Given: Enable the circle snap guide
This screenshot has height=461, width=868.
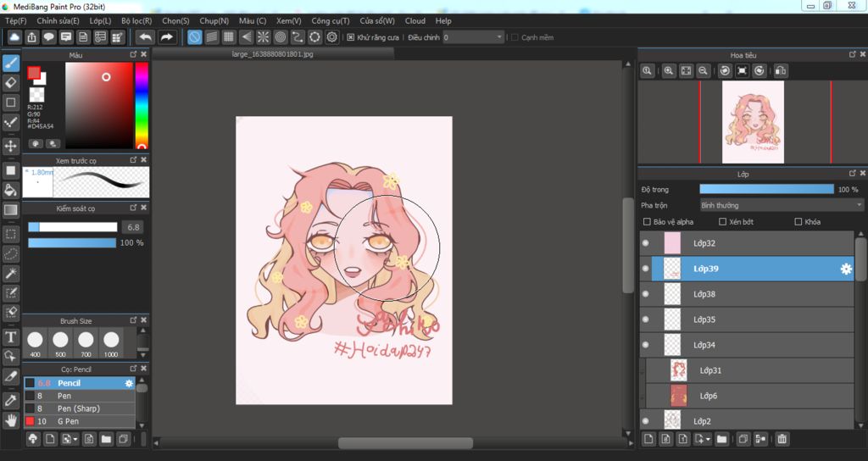Looking at the screenshot, I should (x=280, y=37).
